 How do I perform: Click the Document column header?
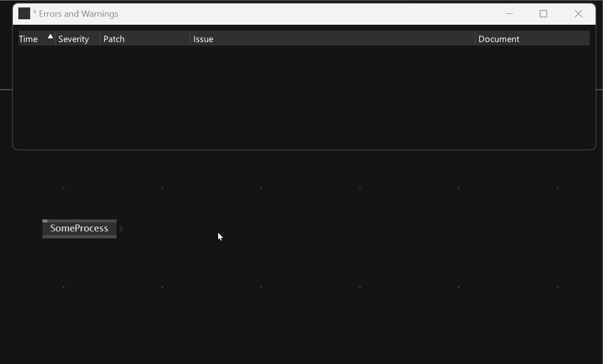(532, 39)
